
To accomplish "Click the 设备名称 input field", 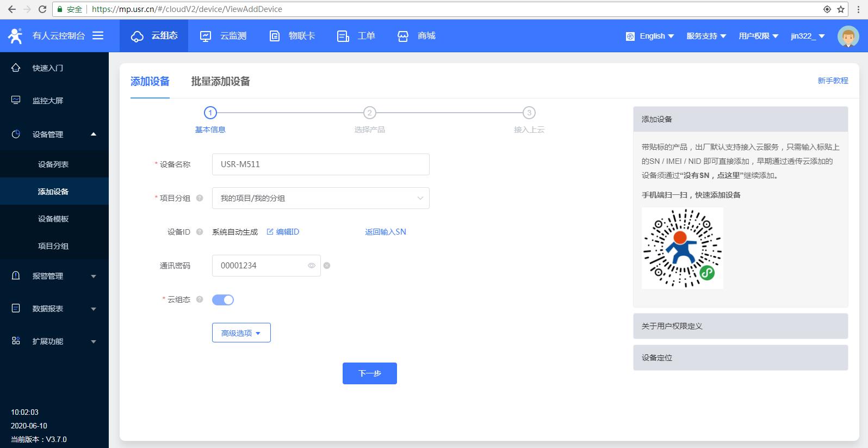I will pyautogui.click(x=320, y=164).
